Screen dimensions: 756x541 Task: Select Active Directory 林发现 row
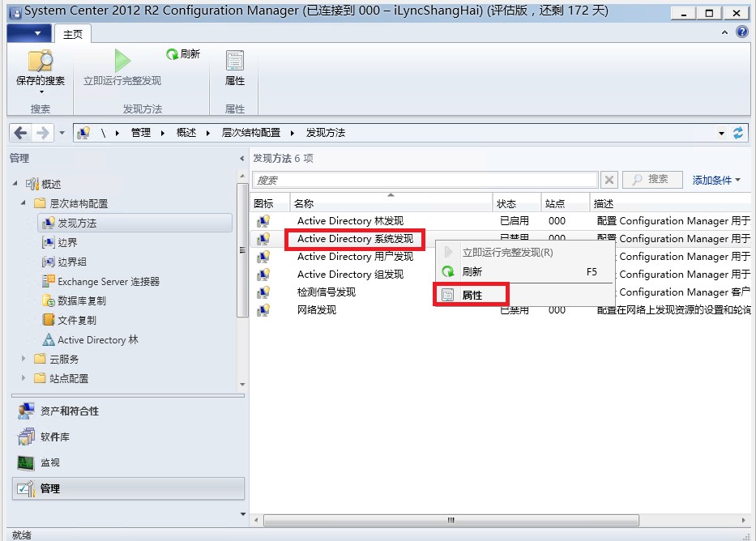pos(501,221)
